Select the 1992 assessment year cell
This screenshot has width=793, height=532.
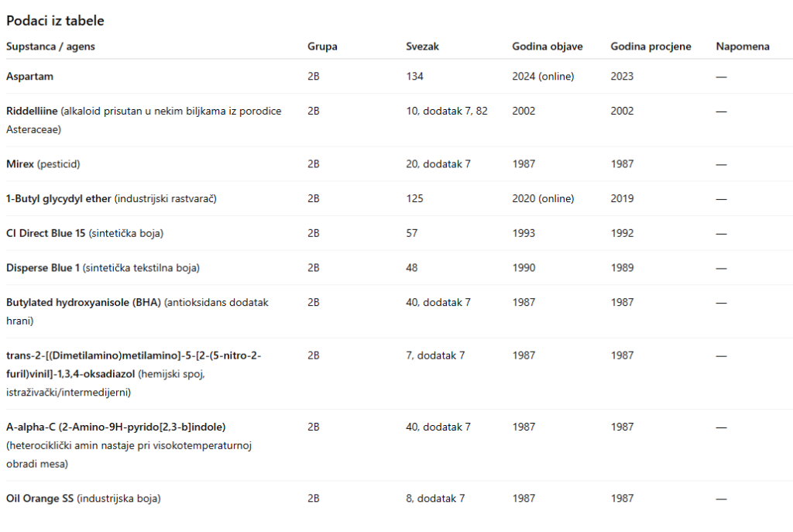pos(622,233)
